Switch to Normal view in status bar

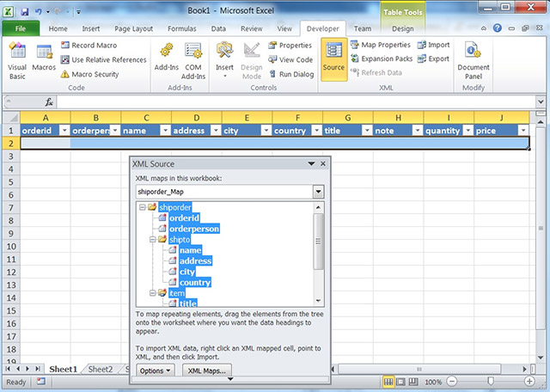pyautogui.click(x=388, y=382)
